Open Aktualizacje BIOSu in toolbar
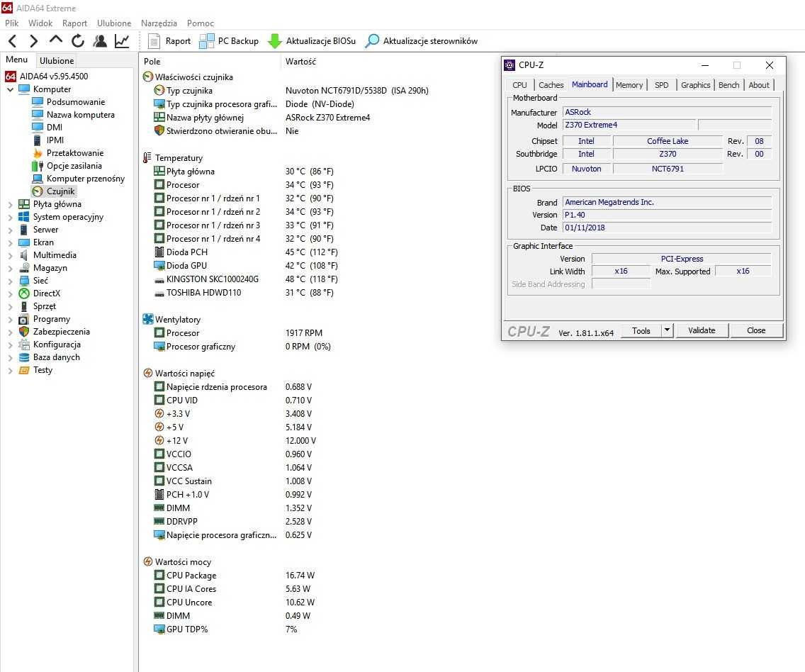The width and height of the screenshot is (805, 672). click(312, 41)
